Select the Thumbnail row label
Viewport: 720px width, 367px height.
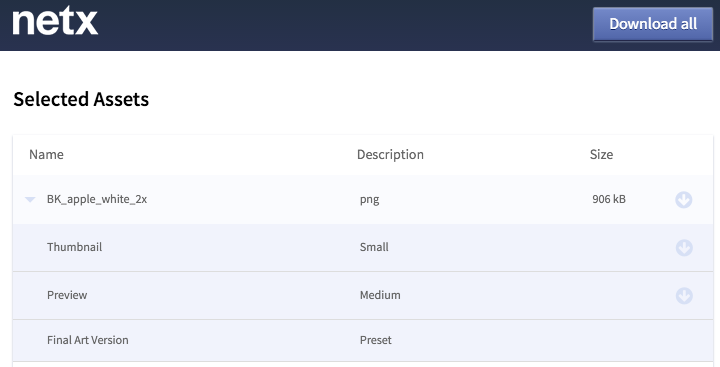click(74, 247)
